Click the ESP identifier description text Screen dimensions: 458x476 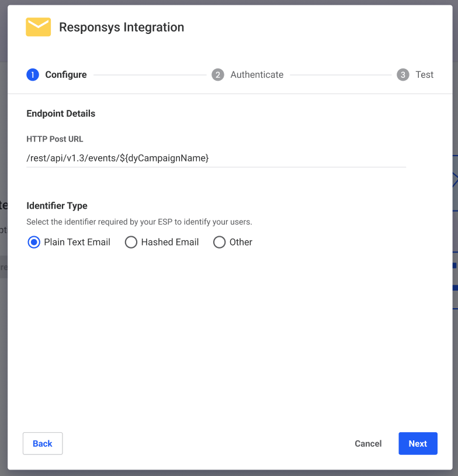tap(139, 222)
